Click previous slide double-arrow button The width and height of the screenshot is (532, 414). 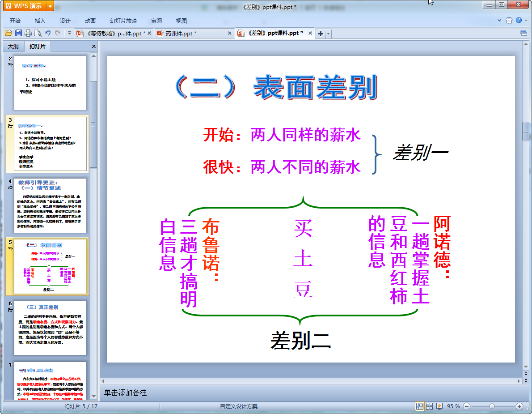(526, 374)
